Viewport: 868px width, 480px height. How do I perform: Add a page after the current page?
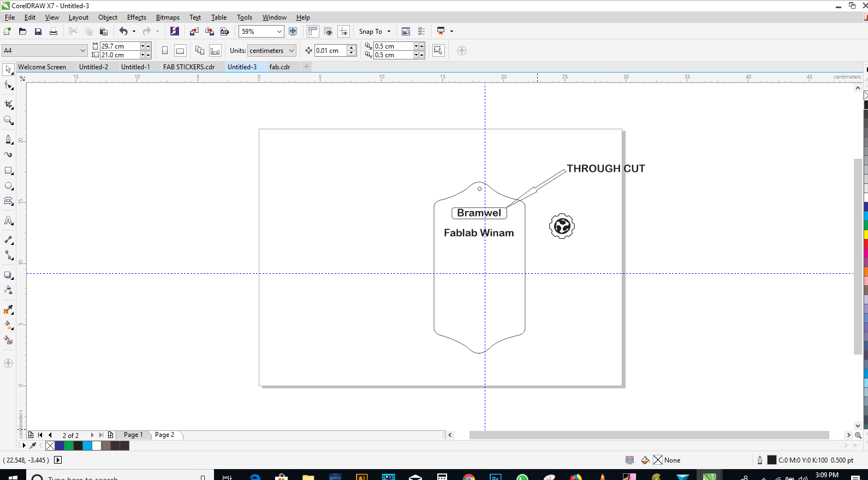[110, 435]
